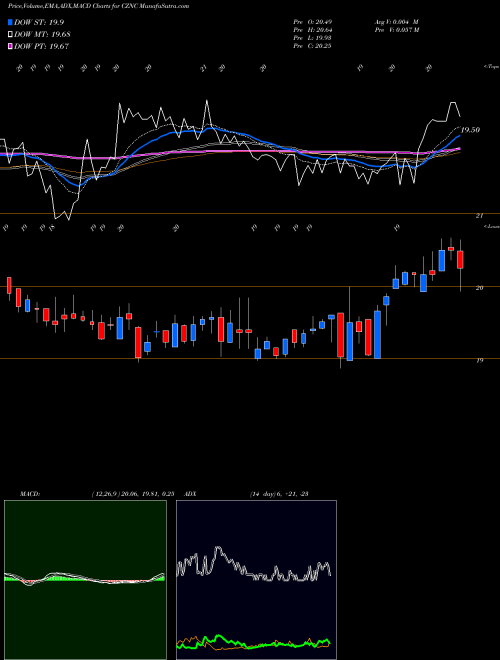This screenshot has height=660, width=500.
Task: Click the 'Pre C: 20.25' value
Action: point(312,46)
